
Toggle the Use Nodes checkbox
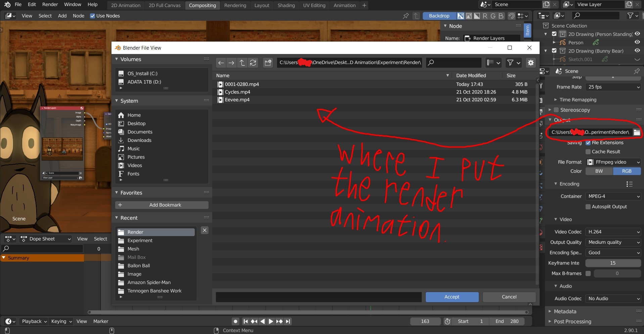coord(92,16)
